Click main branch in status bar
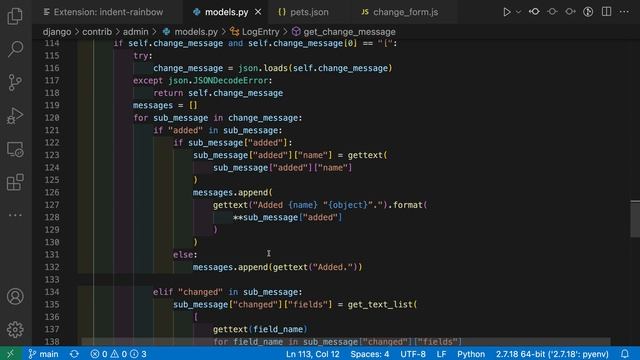The width and height of the screenshot is (640, 360). click(x=43, y=354)
